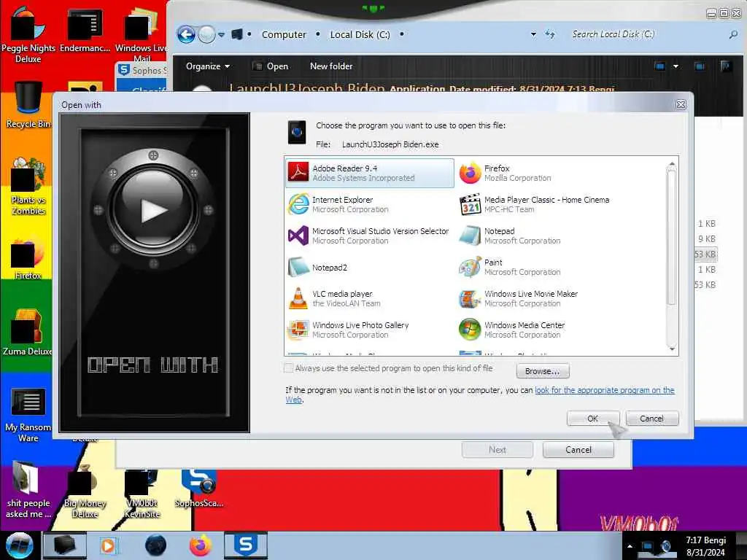Cancel the Open with dialog

click(651, 418)
